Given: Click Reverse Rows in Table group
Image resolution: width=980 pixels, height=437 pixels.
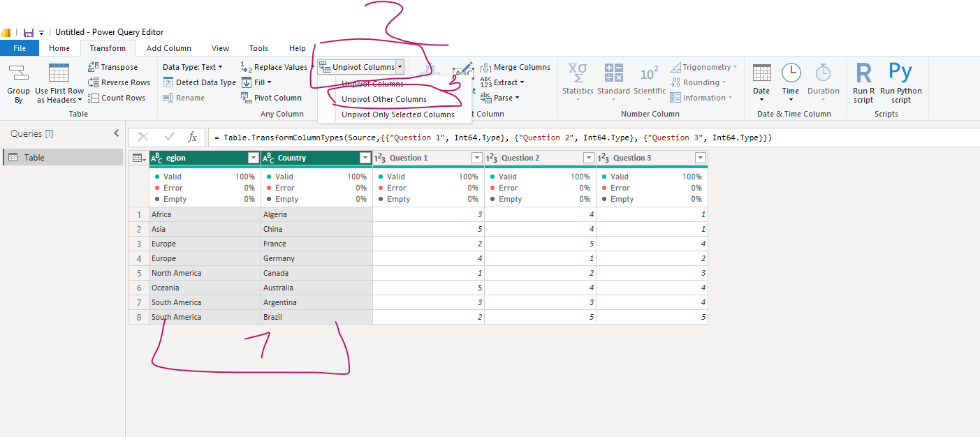Looking at the screenshot, I should [x=119, y=82].
